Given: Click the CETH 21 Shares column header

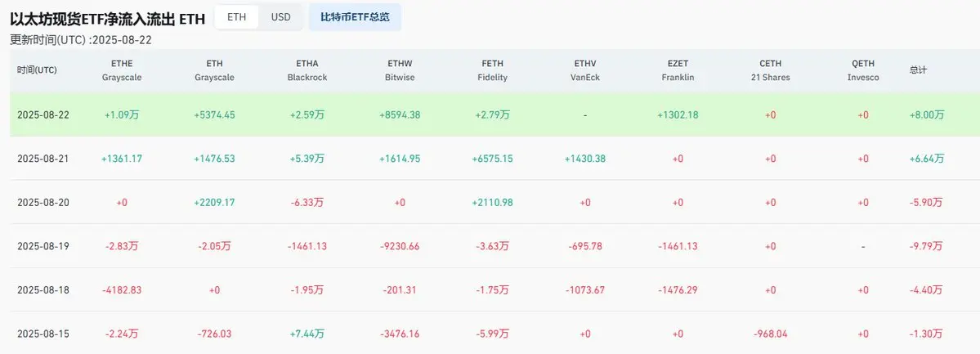Looking at the screenshot, I should [x=770, y=70].
